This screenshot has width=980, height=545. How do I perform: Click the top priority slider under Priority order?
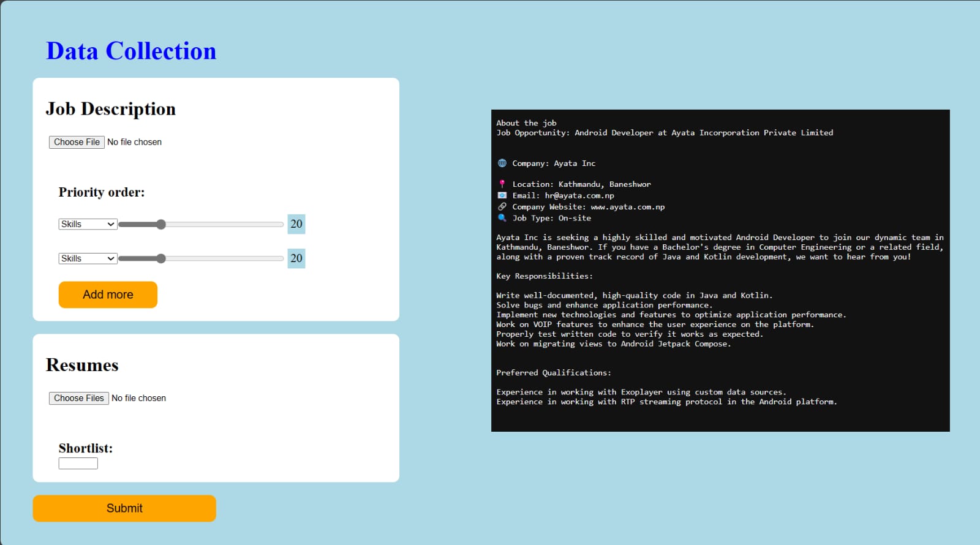pos(201,225)
